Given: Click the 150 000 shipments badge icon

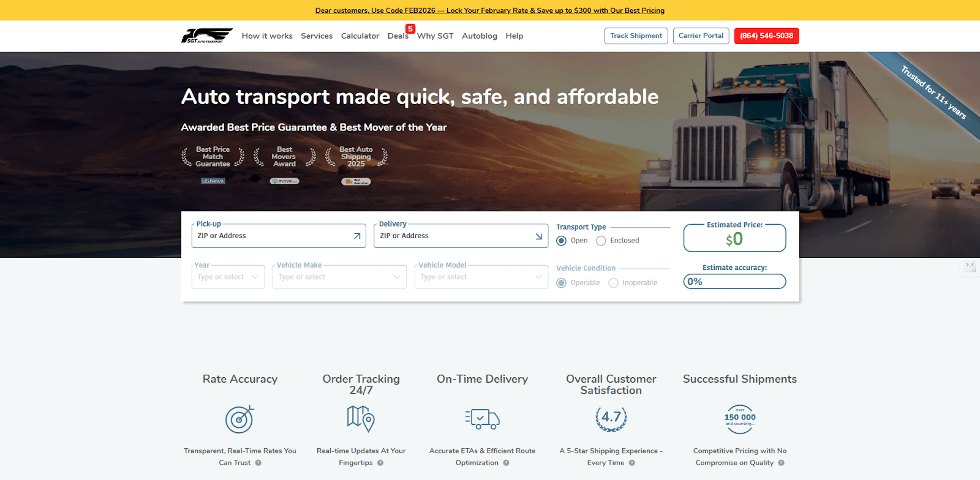Looking at the screenshot, I should point(740,419).
